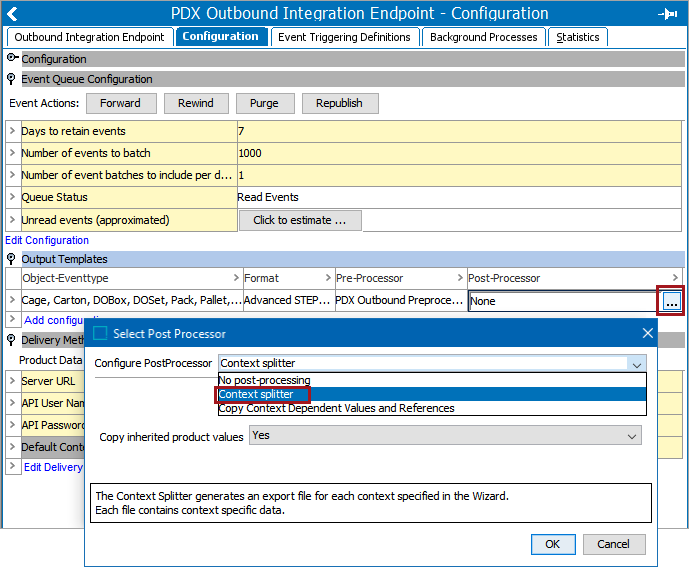
Task: Click the event batches per d... value 1
Action: (459, 175)
